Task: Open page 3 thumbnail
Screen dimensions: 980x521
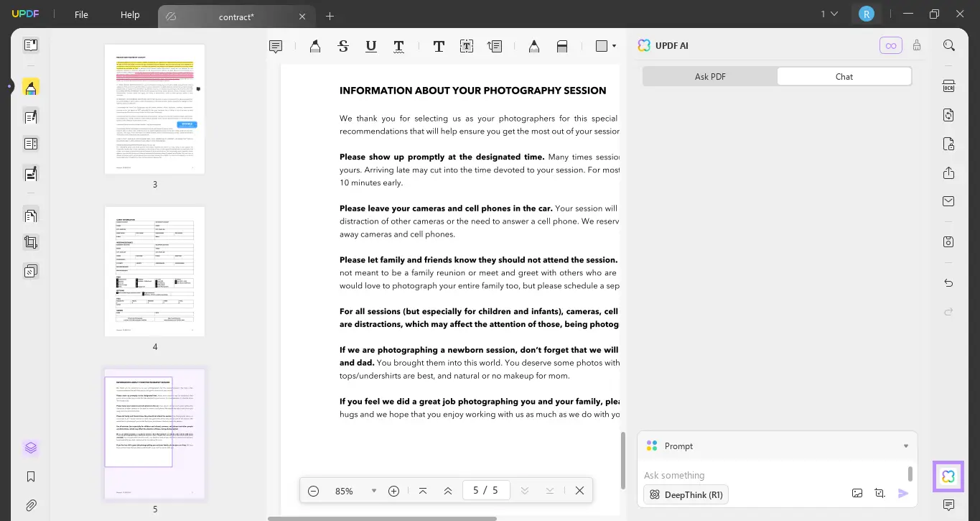Action: pos(154,109)
